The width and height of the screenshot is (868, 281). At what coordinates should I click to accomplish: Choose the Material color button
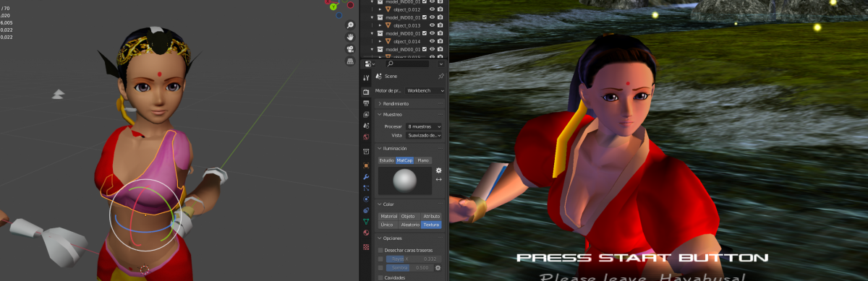(x=388, y=216)
